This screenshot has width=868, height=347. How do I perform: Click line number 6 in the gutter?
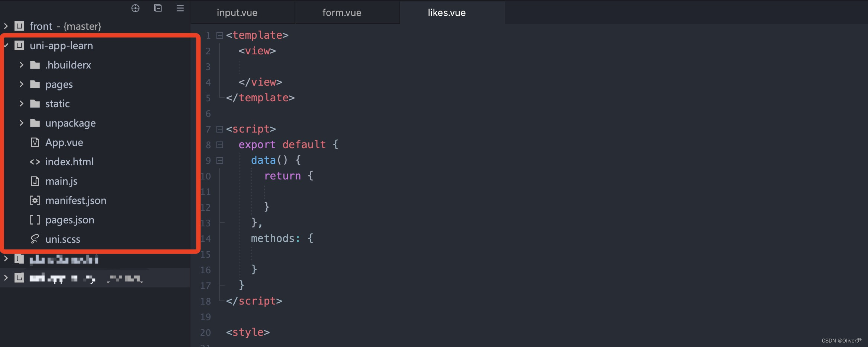[x=208, y=114]
